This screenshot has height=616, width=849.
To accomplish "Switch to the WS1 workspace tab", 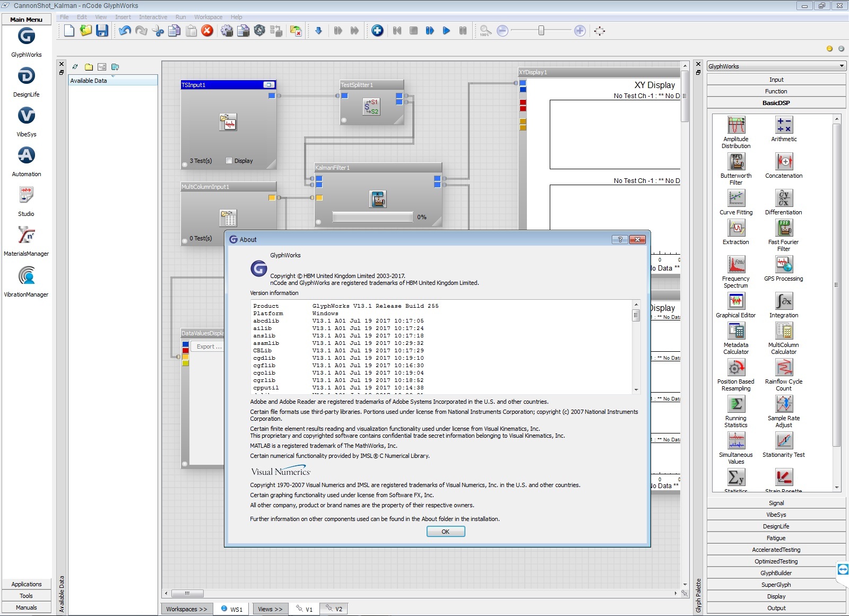I will coord(232,609).
